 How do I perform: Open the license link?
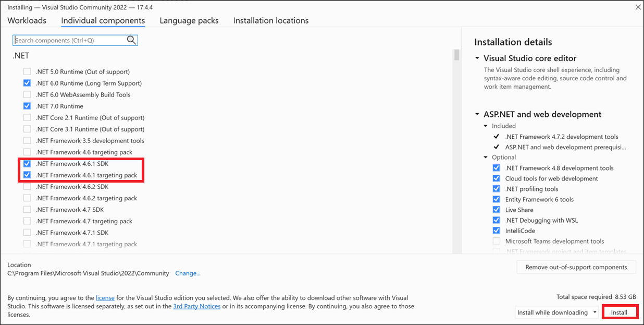click(105, 298)
